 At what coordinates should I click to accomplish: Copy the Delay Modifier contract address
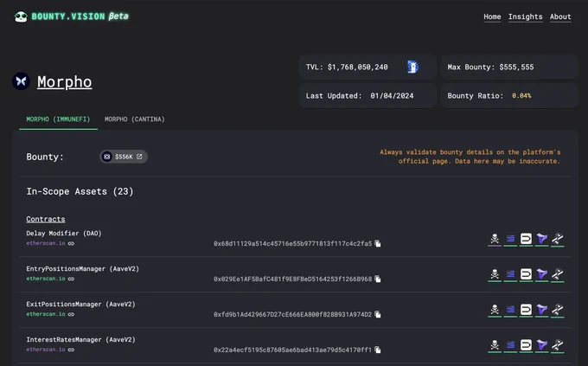click(378, 244)
